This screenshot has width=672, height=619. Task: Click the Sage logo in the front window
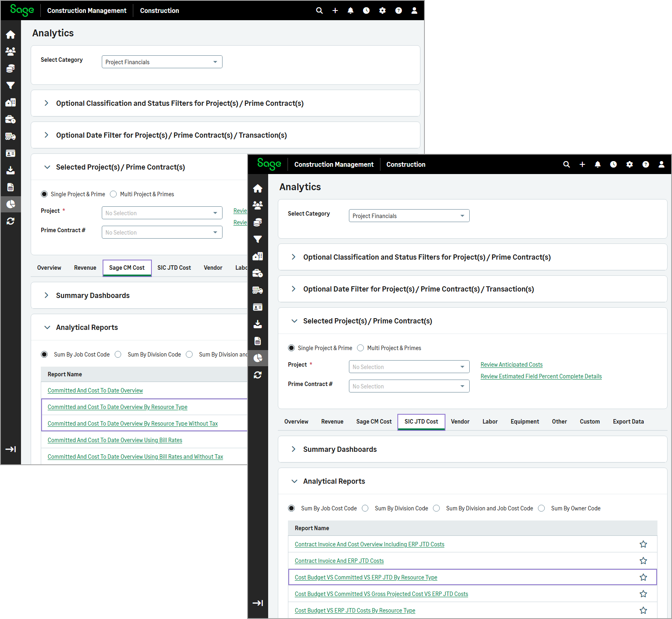(x=269, y=164)
